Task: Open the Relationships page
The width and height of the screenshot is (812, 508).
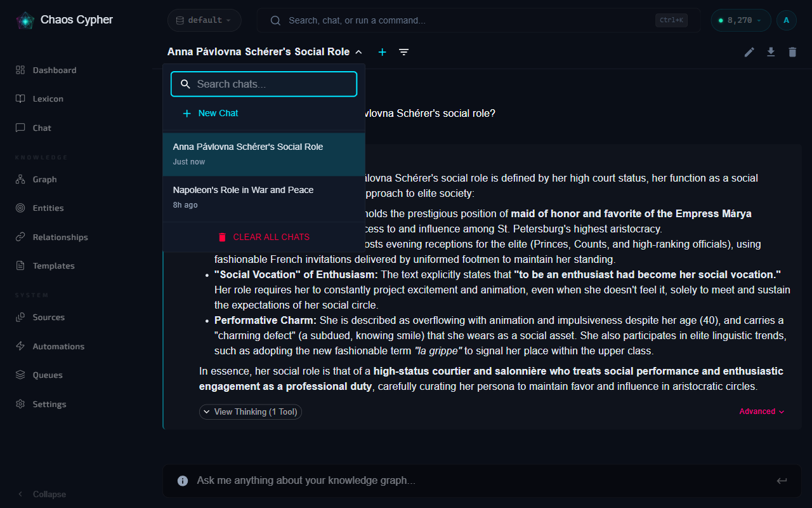Action: 60,237
